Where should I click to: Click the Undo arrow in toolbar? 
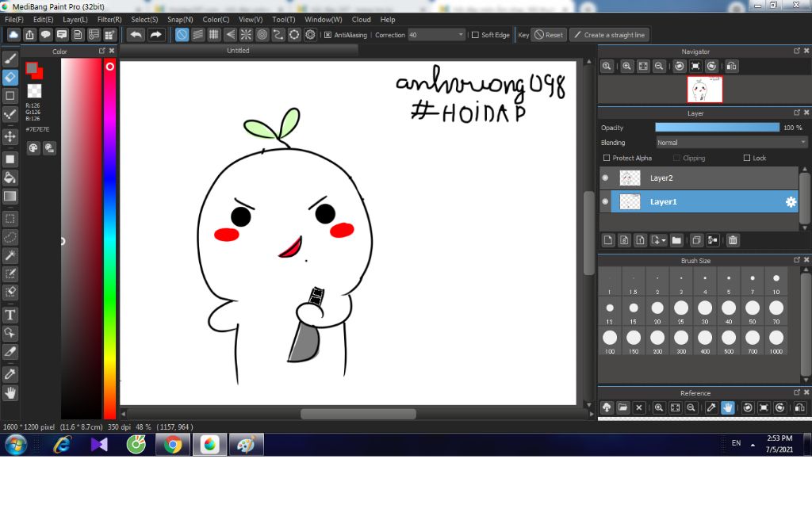tap(136, 35)
